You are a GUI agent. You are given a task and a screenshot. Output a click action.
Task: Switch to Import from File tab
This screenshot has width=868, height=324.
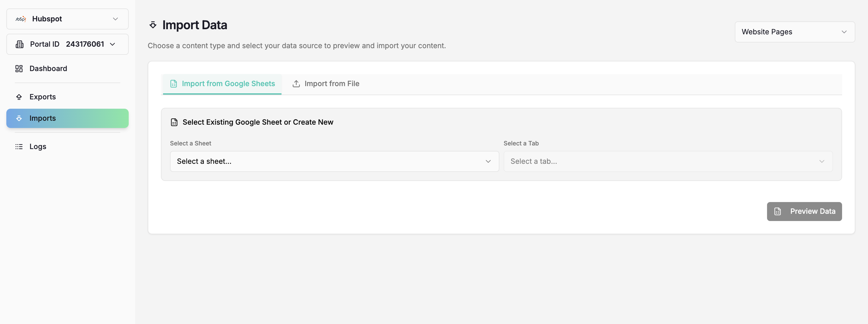pos(326,83)
